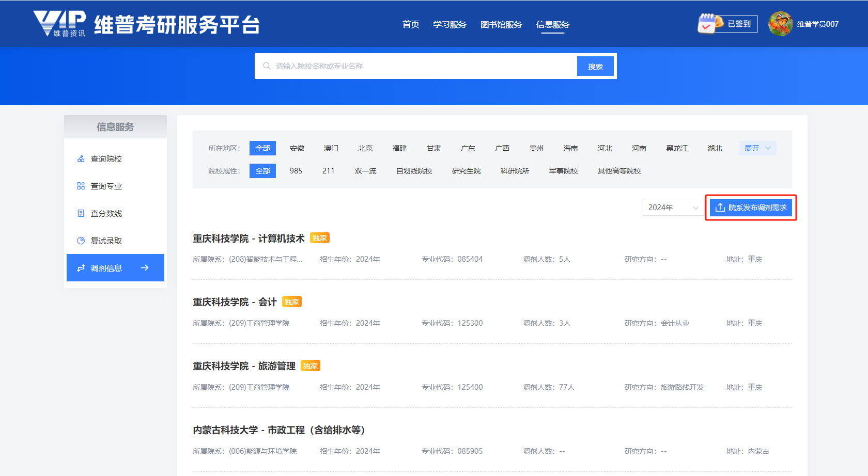This screenshot has height=476, width=868.
Task: Open 重庆科技学院 - 旅游管理 entry
Action: (x=244, y=367)
